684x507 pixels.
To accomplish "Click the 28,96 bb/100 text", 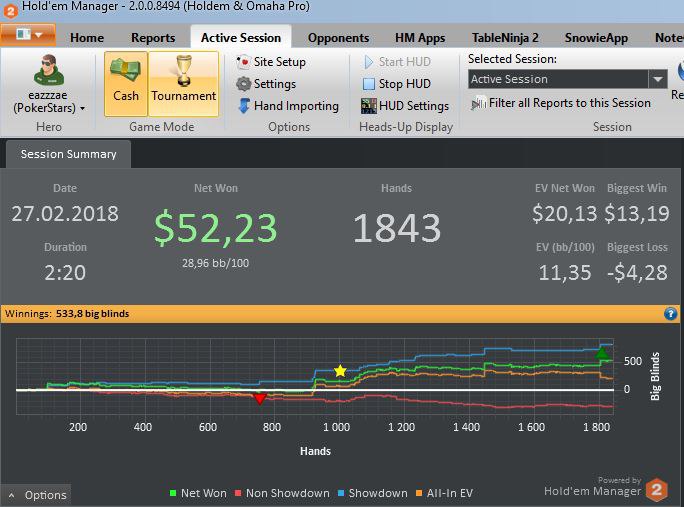I will point(215,263).
